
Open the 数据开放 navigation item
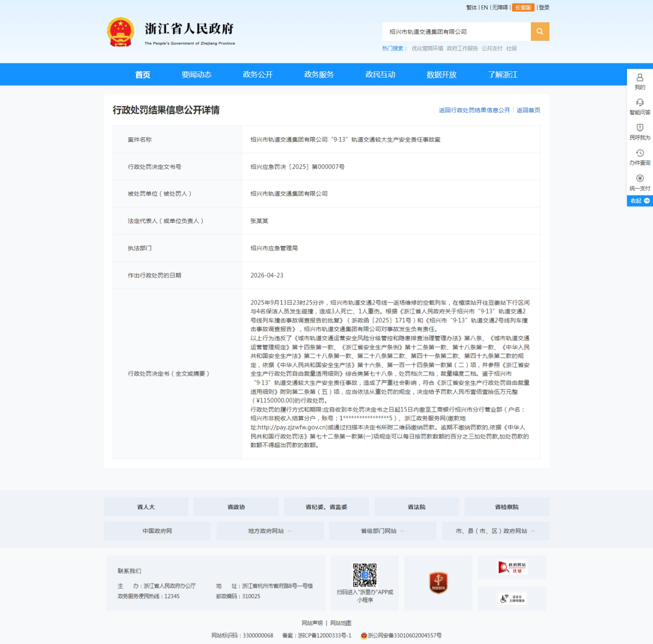[x=441, y=74]
